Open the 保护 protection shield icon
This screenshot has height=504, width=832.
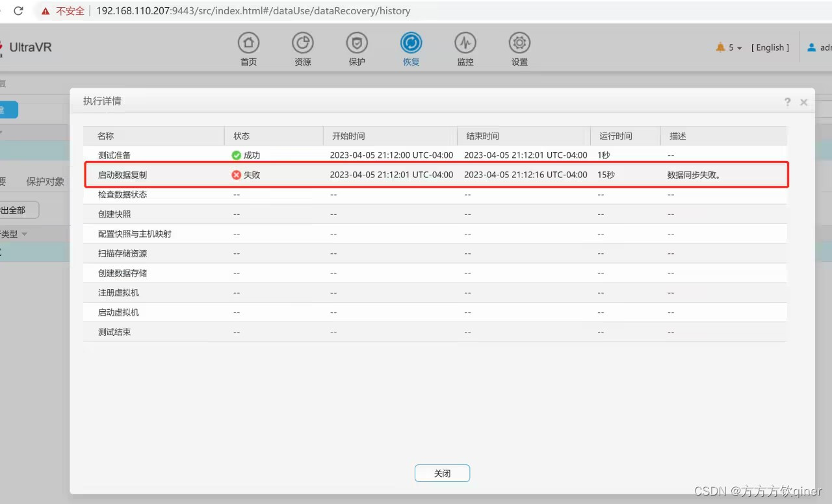point(357,44)
